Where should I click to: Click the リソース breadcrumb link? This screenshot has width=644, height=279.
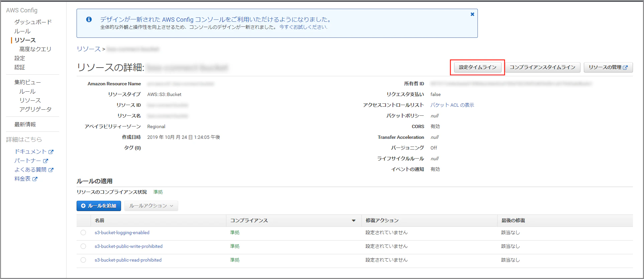coord(89,49)
